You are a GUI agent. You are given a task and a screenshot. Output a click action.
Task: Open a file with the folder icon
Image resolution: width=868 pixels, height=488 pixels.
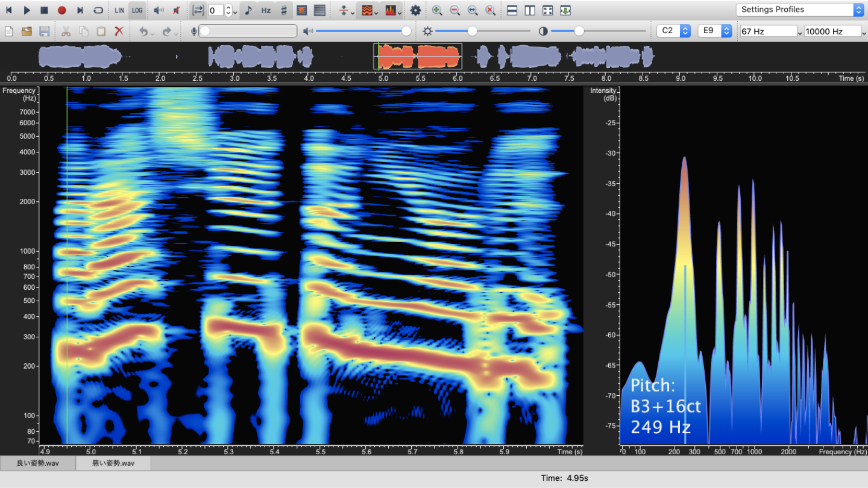click(x=27, y=31)
